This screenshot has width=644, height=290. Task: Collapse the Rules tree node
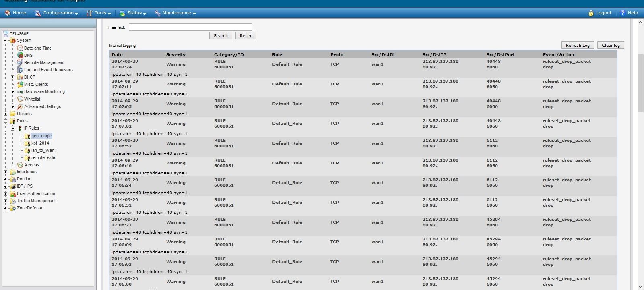coord(6,121)
